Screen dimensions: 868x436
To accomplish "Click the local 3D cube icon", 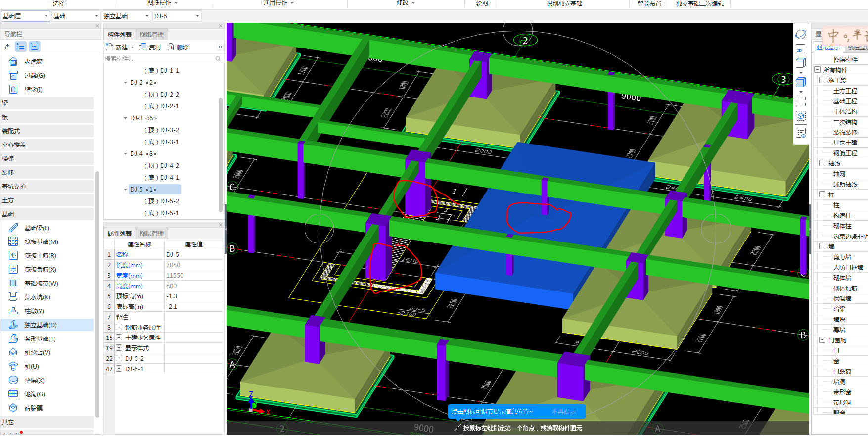I will pos(801,116).
